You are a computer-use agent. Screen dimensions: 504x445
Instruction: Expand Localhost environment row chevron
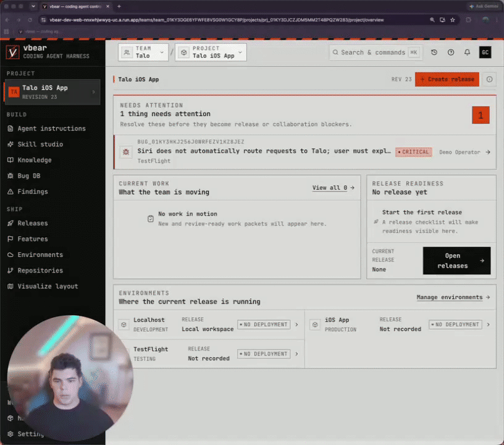(296, 324)
